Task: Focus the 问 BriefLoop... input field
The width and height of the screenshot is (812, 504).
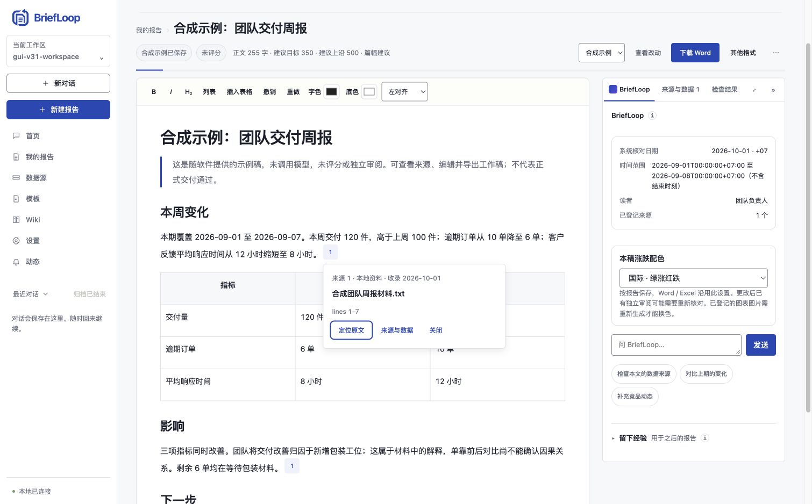Action: (x=676, y=345)
